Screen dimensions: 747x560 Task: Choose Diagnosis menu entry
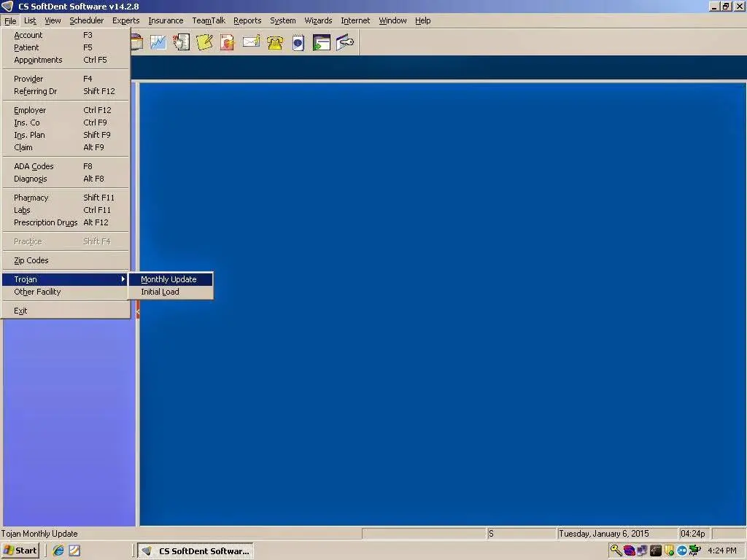(x=66, y=179)
